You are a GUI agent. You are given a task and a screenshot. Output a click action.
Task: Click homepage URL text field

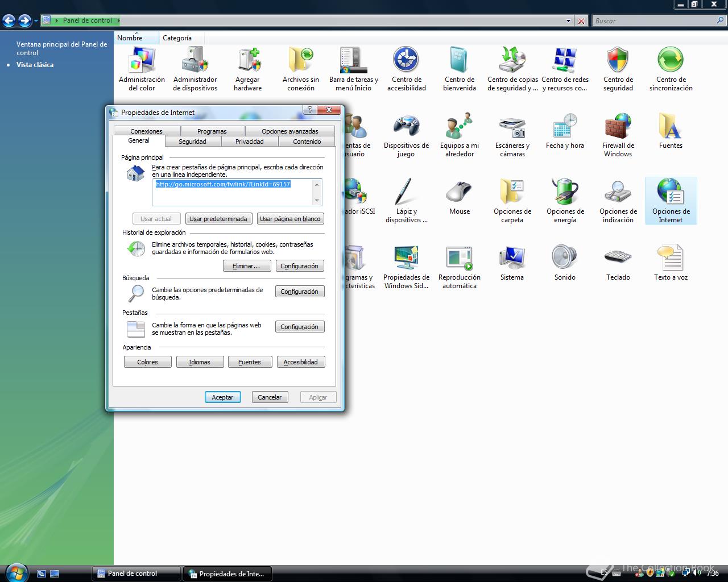point(237,192)
